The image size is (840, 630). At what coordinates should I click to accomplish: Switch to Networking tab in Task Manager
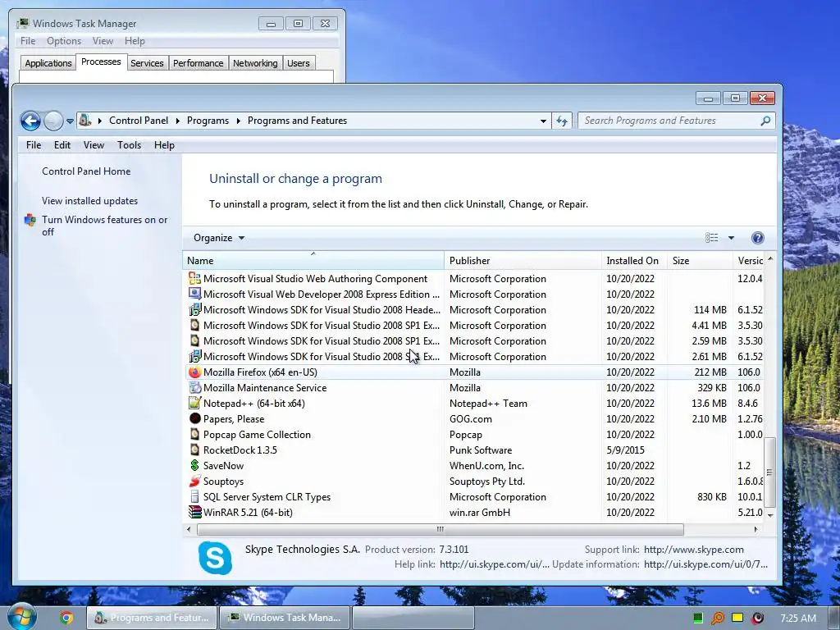[256, 63]
